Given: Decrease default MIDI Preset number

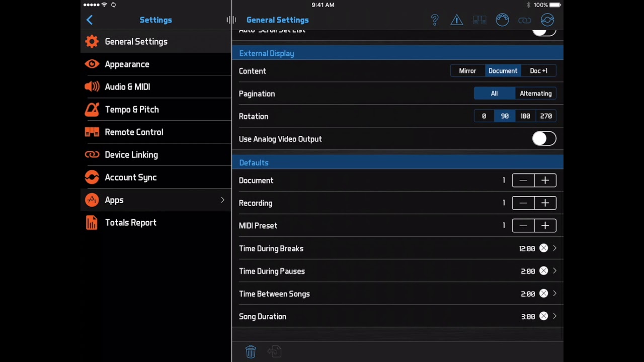Looking at the screenshot, I should click(523, 226).
